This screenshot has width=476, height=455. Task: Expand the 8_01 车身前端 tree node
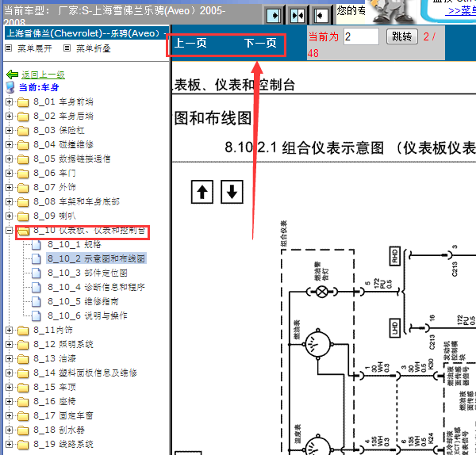tap(9, 102)
